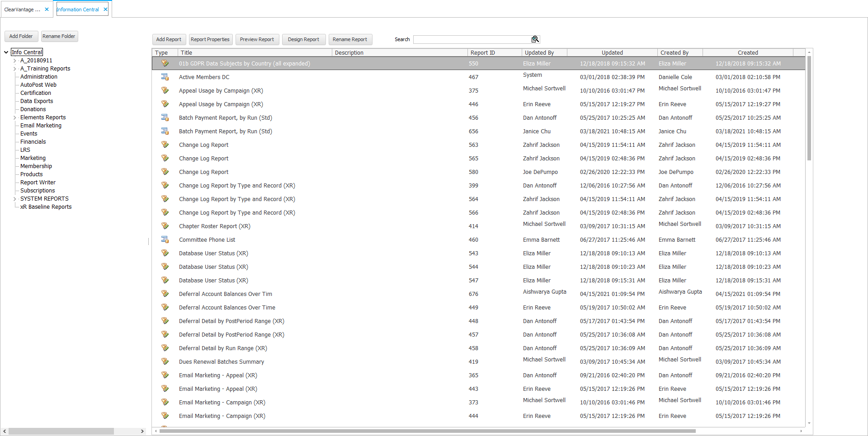Click the Preview Report button
This screenshot has height=436, width=868.
click(257, 39)
